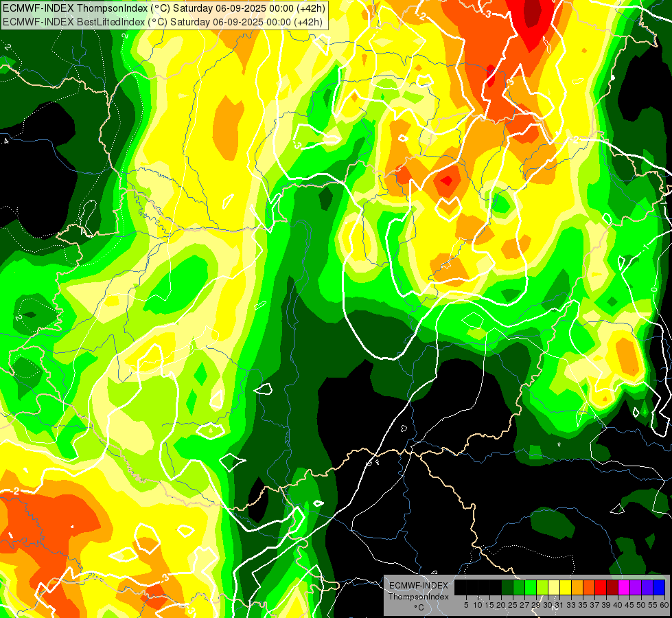672x618 pixels.
Task: Select the yellow-green 29–30 legend swatch
Action: (x=542, y=587)
